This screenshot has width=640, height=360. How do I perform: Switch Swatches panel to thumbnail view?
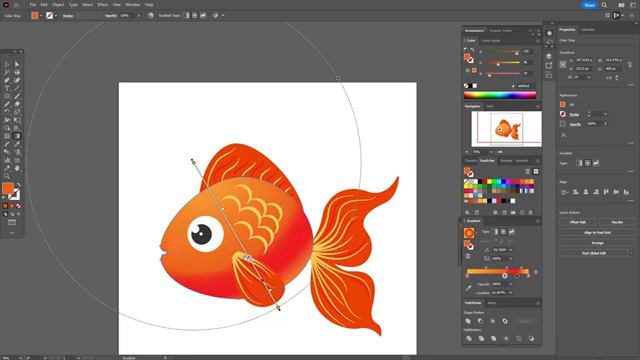pyautogui.click(x=536, y=171)
